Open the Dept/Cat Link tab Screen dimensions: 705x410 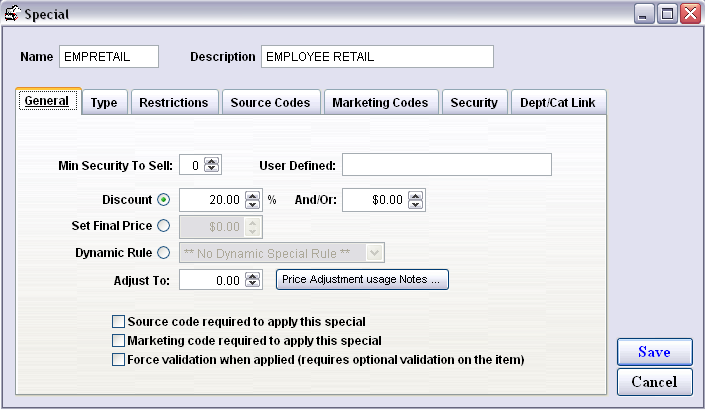click(x=558, y=102)
